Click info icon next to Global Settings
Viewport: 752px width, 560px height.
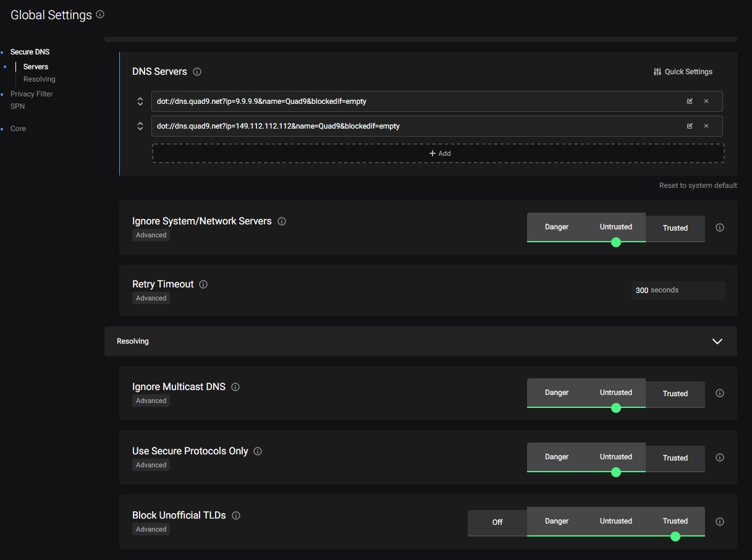(101, 14)
